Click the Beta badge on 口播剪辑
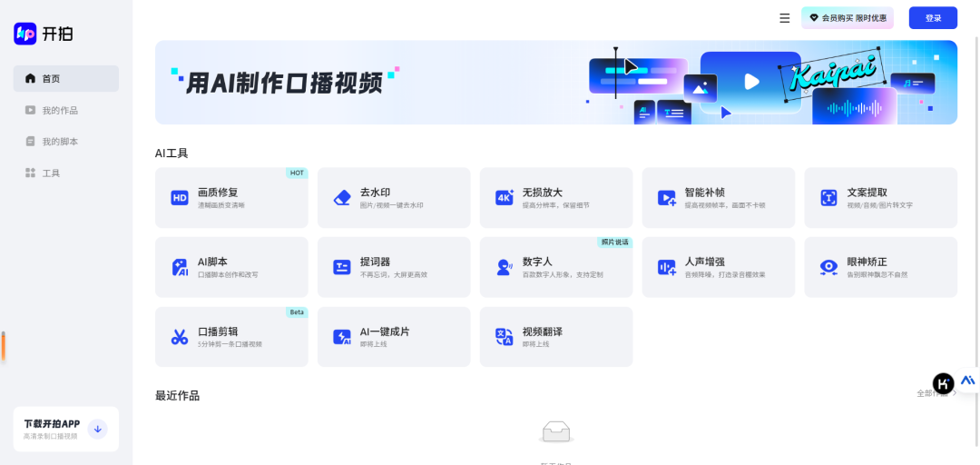 tap(297, 312)
